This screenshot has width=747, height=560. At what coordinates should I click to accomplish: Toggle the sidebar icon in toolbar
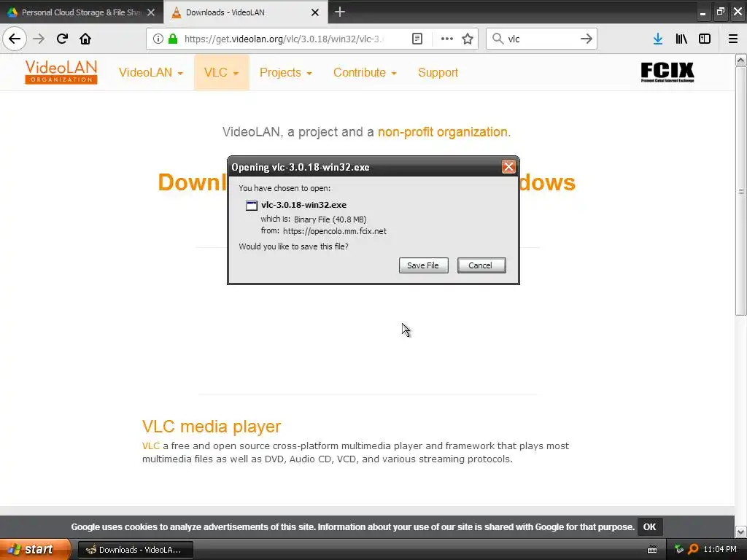[x=705, y=39]
